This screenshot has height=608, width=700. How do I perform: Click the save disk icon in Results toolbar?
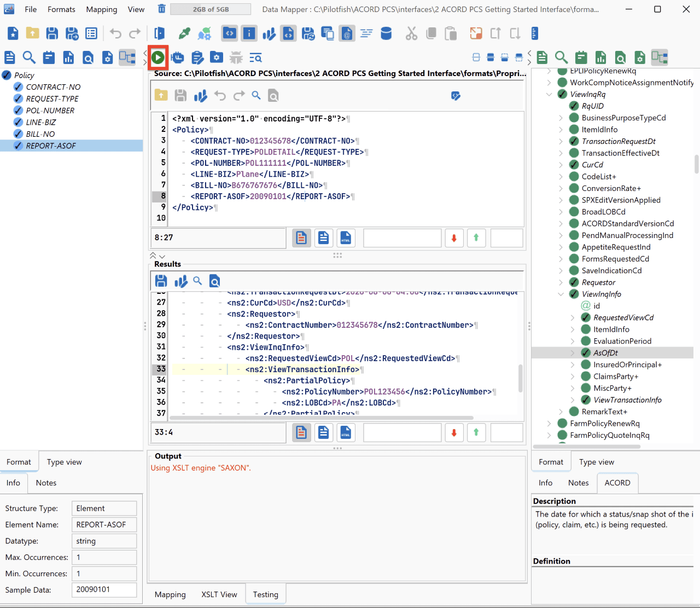tap(161, 281)
